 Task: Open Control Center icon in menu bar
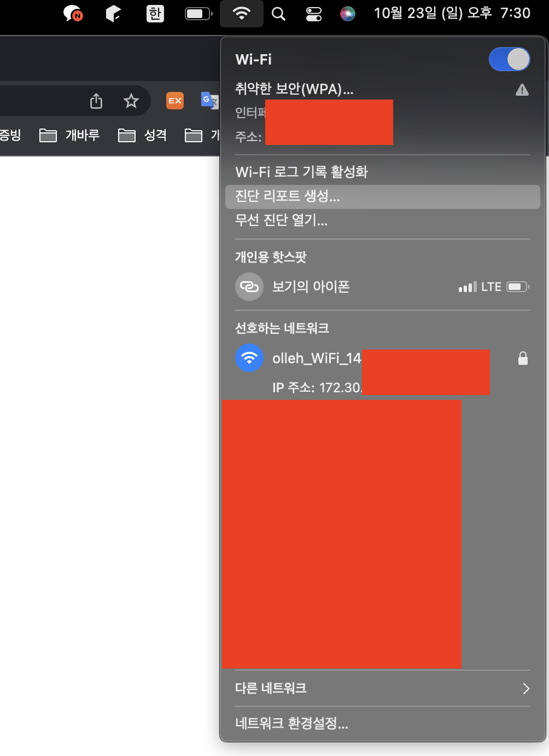313,14
